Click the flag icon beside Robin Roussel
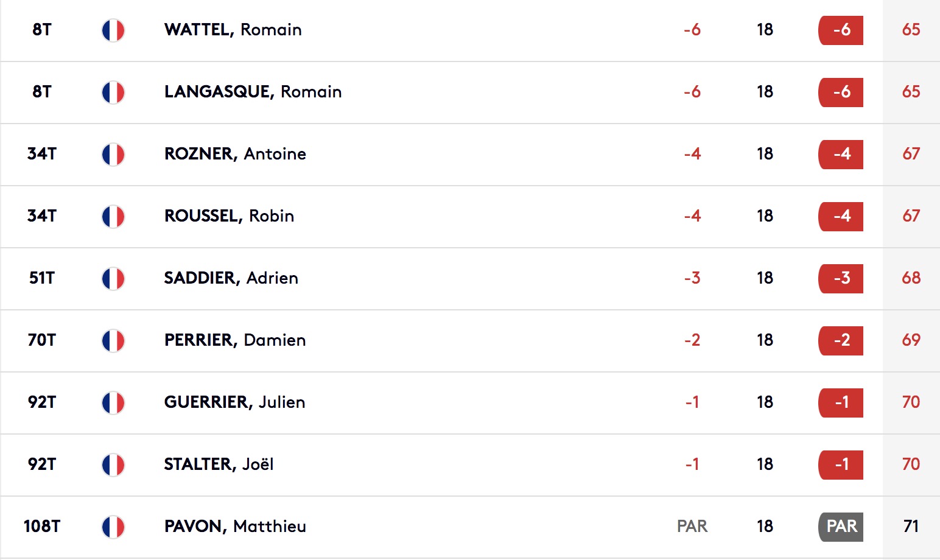Viewport: 940px width, 560px height. click(113, 217)
